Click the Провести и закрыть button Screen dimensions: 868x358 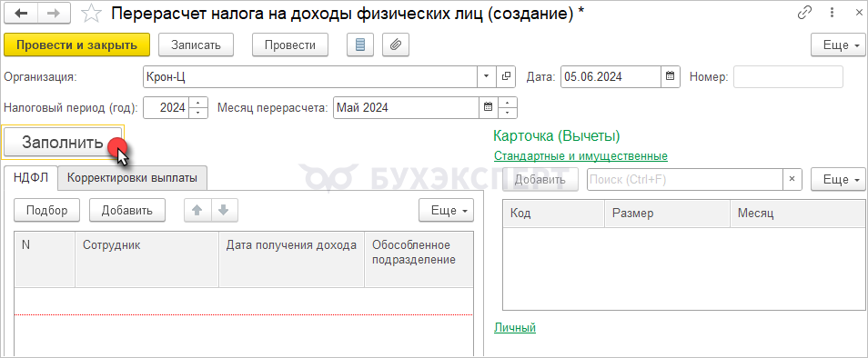click(77, 45)
